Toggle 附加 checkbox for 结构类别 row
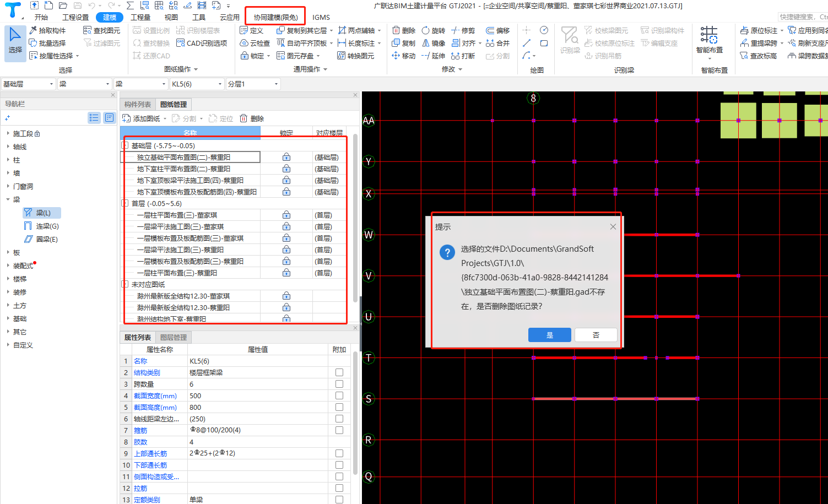Image resolution: width=828 pixels, height=504 pixels. (339, 372)
